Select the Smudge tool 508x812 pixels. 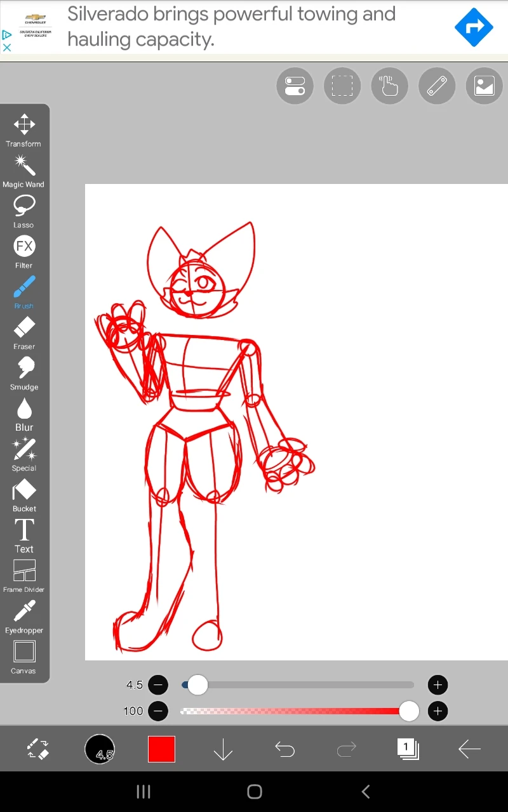point(24,369)
